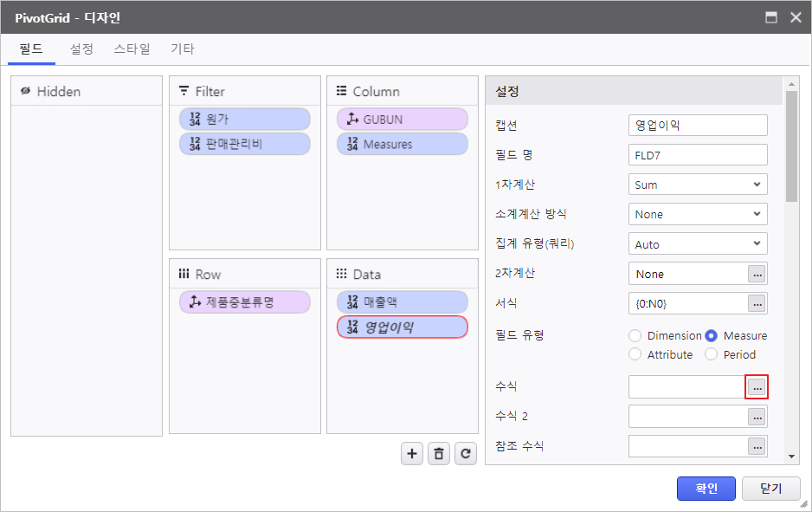Click the 캡션 input with 영업이익

(698, 125)
